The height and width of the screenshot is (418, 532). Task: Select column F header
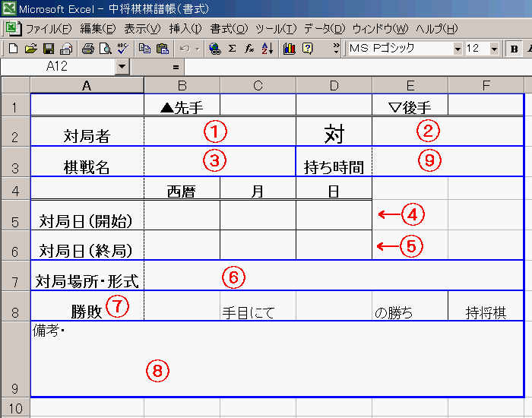click(x=486, y=85)
